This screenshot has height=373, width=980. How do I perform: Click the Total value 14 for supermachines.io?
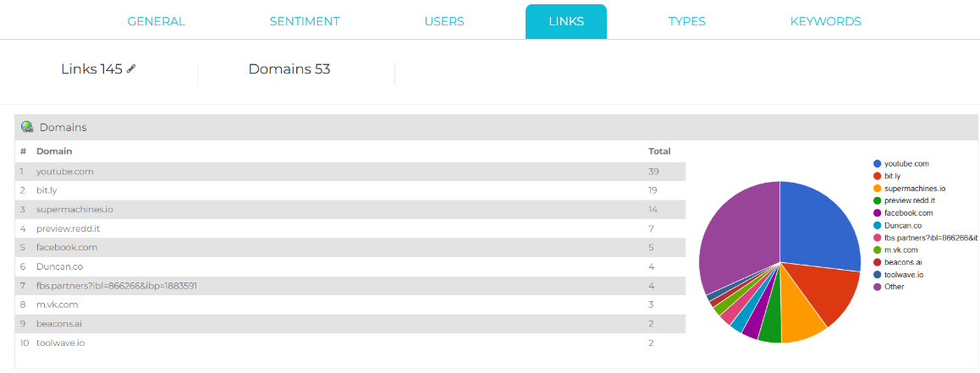pyautogui.click(x=653, y=209)
